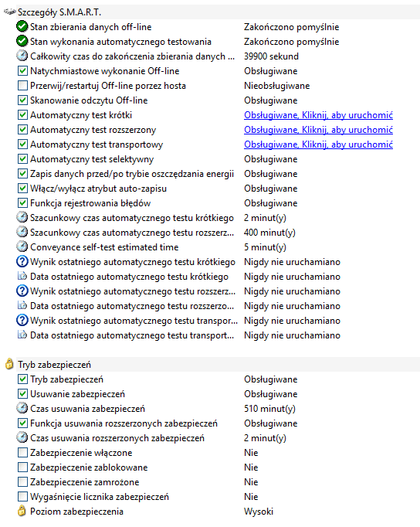Run short self-test via Automatyczny test krótki link
This screenshot has height=527, width=420.
[318, 115]
